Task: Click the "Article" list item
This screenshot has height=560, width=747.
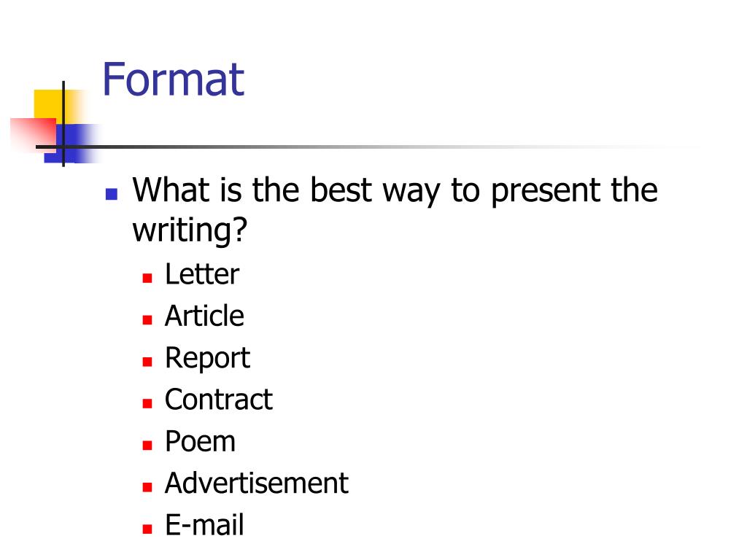Action: (204, 316)
